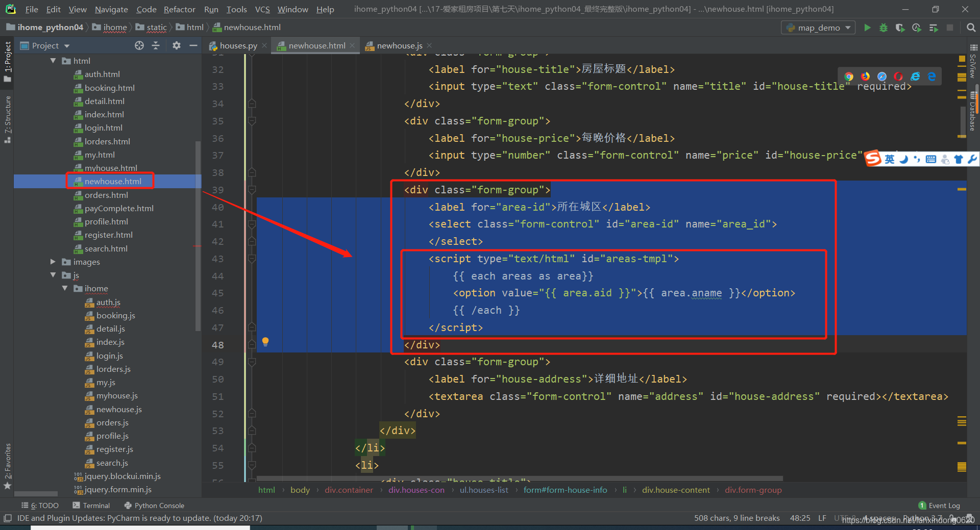
Task: Open the VCS menu
Action: pos(262,9)
